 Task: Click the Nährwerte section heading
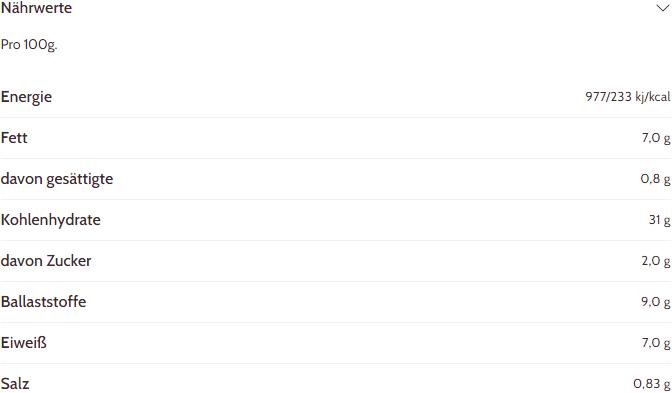pos(36,8)
